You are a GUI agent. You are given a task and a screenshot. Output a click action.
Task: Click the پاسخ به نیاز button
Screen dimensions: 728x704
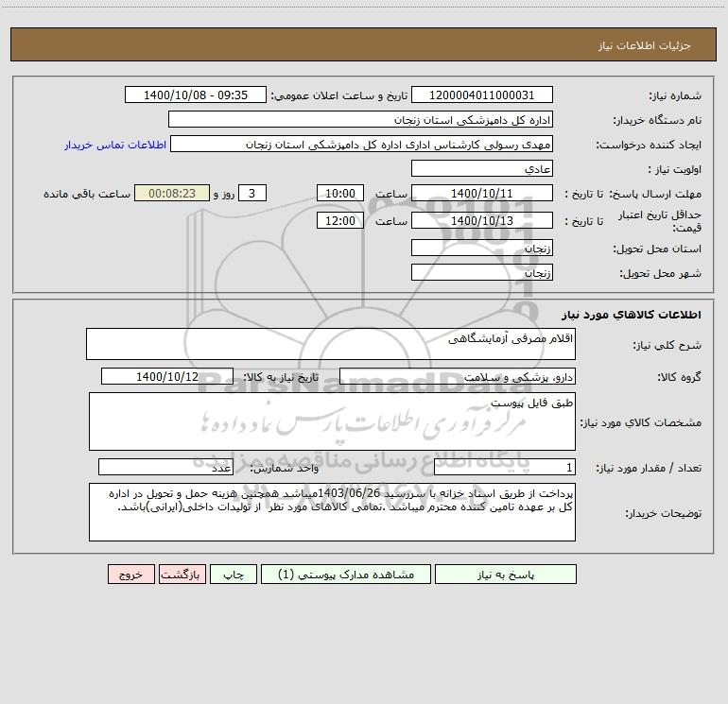[505, 575]
